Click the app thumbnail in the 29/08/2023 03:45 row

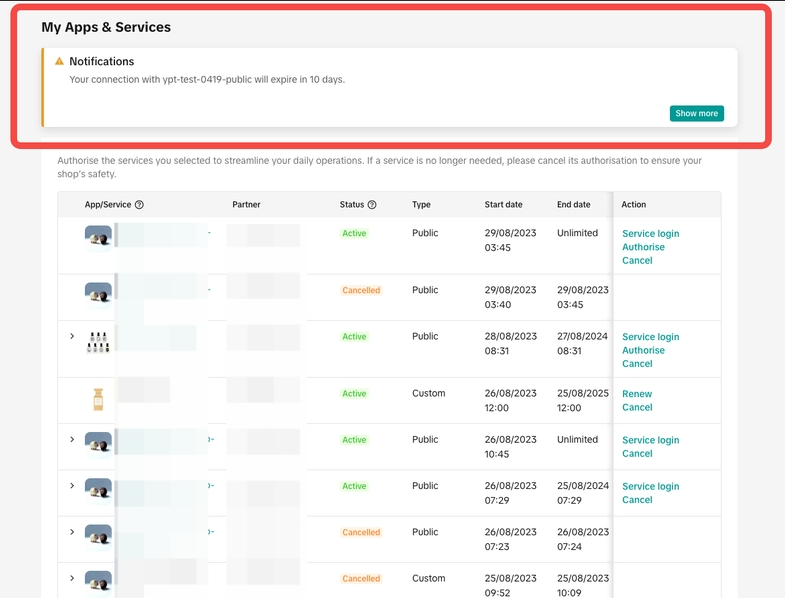[98, 238]
